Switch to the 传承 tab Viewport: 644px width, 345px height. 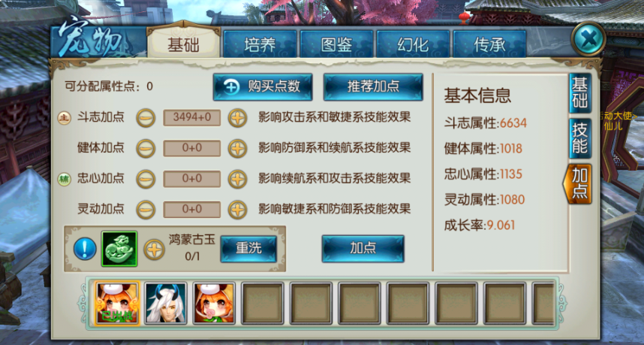(489, 44)
